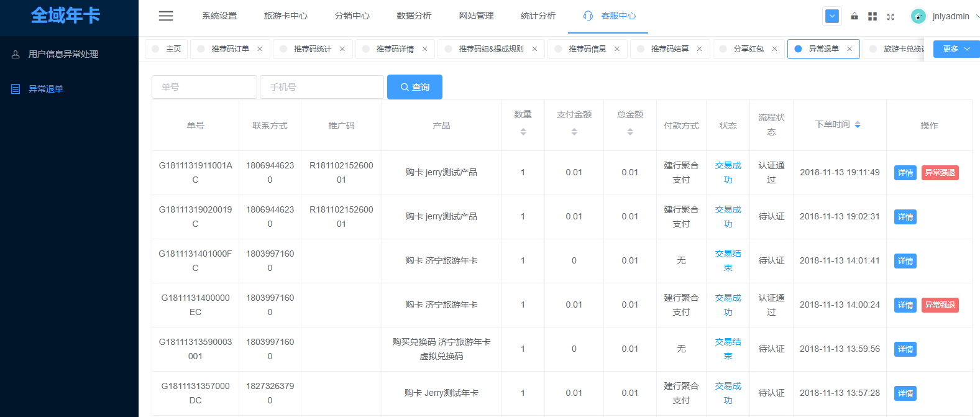The width and height of the screenshot is (980, 417).
Task: Close the 异常退单 tab
Action: 849,49
